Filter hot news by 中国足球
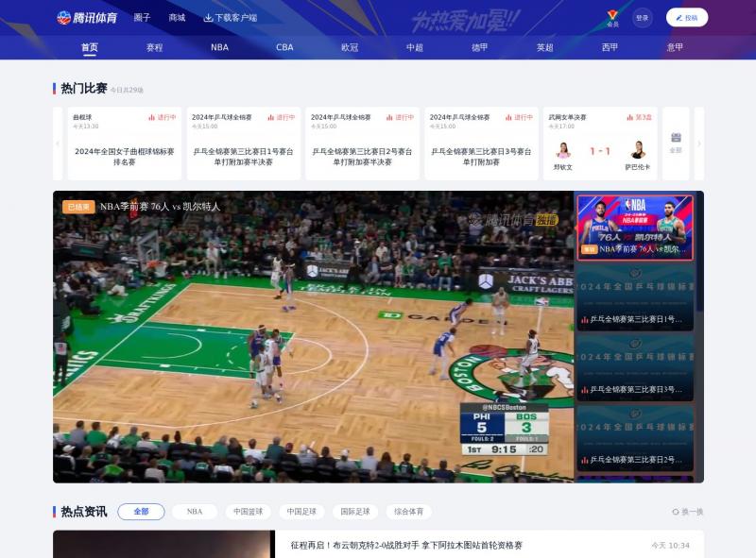756x558 pixels. 301,511
